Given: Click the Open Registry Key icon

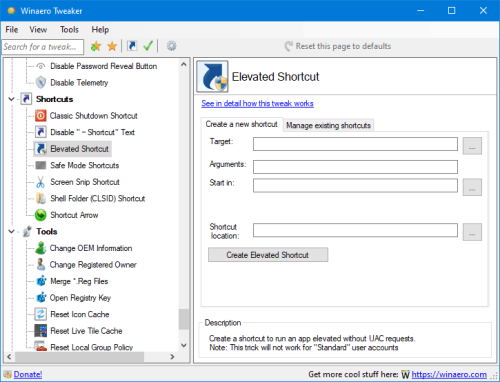Looking at the screenshot, I should pos(41,297).
